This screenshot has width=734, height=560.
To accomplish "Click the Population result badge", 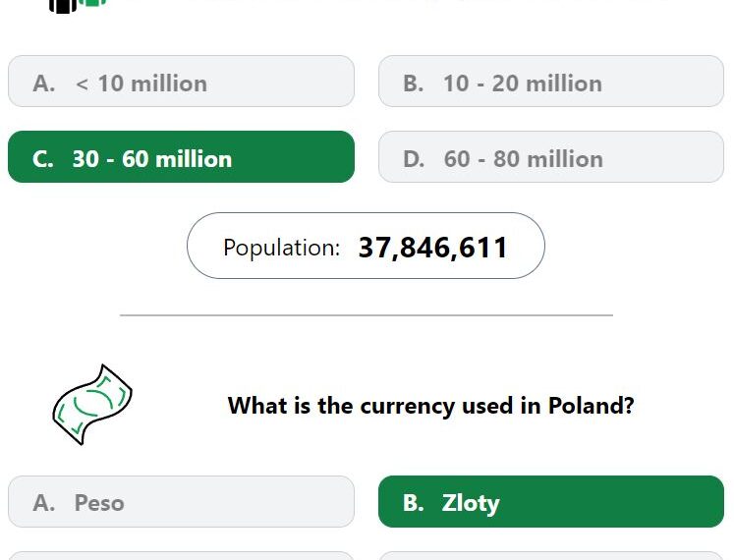I will [366, 246].
